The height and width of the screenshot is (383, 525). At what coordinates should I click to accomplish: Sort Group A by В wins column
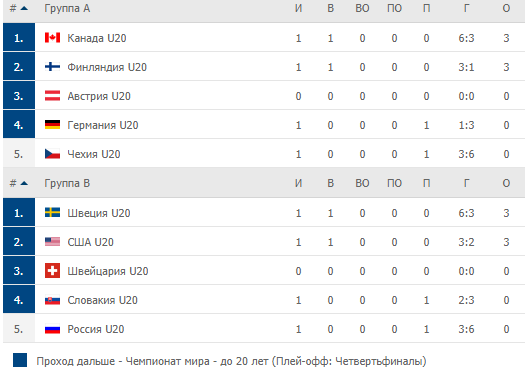(330, 8)
